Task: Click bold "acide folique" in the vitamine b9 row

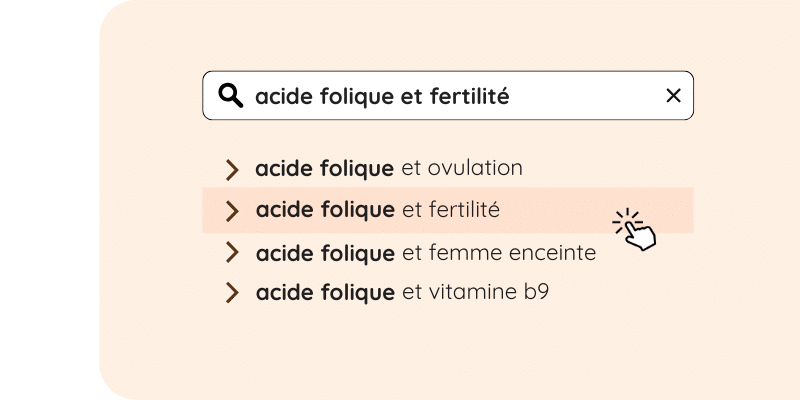Action: (324, 293)
